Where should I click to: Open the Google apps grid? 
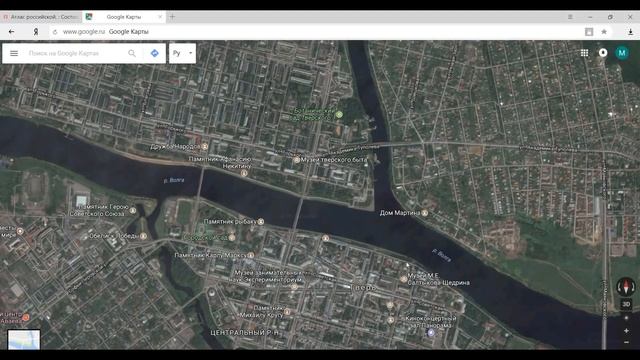click(584, 53)
